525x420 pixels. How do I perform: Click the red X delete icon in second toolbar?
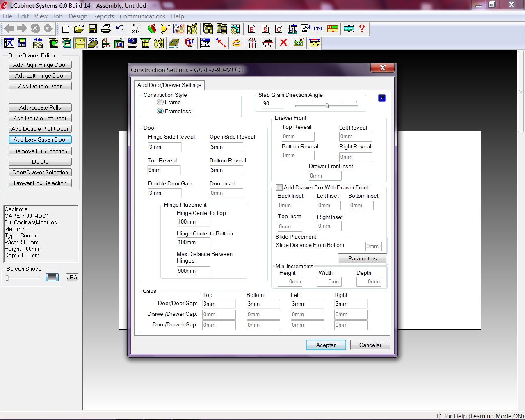[x=283, y=43]
